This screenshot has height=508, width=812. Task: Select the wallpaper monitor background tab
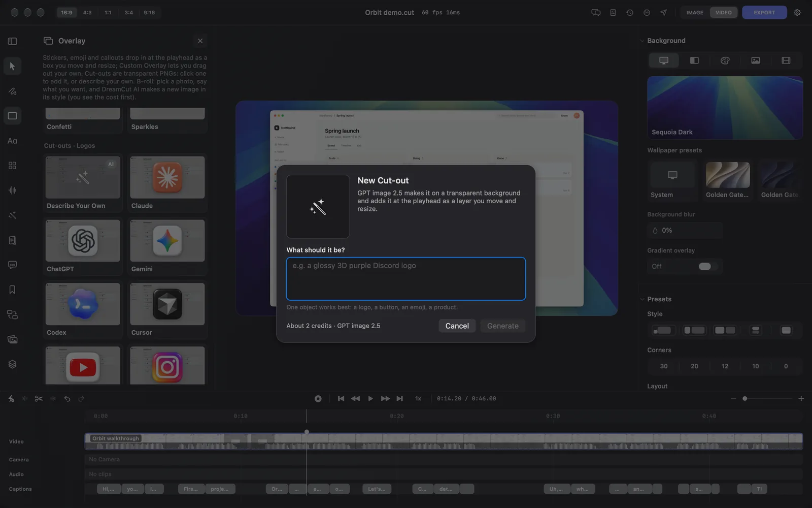663,60
